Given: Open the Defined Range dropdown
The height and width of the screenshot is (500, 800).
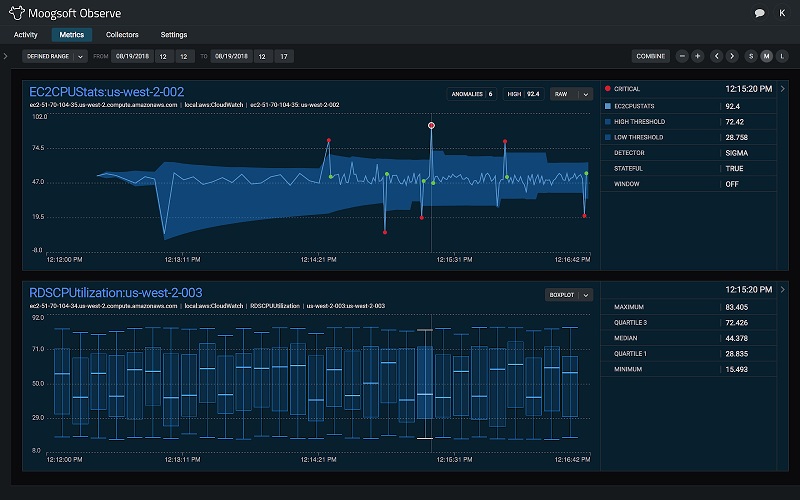Looking at the screenshot, I should click(56, 56).
